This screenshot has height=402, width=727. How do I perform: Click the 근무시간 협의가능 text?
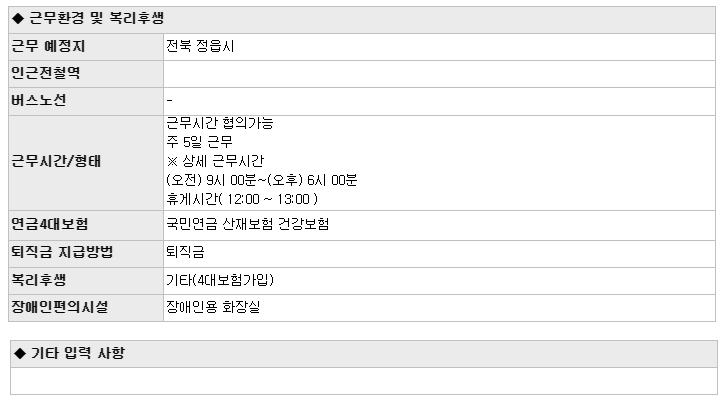(x=220, y=123)
